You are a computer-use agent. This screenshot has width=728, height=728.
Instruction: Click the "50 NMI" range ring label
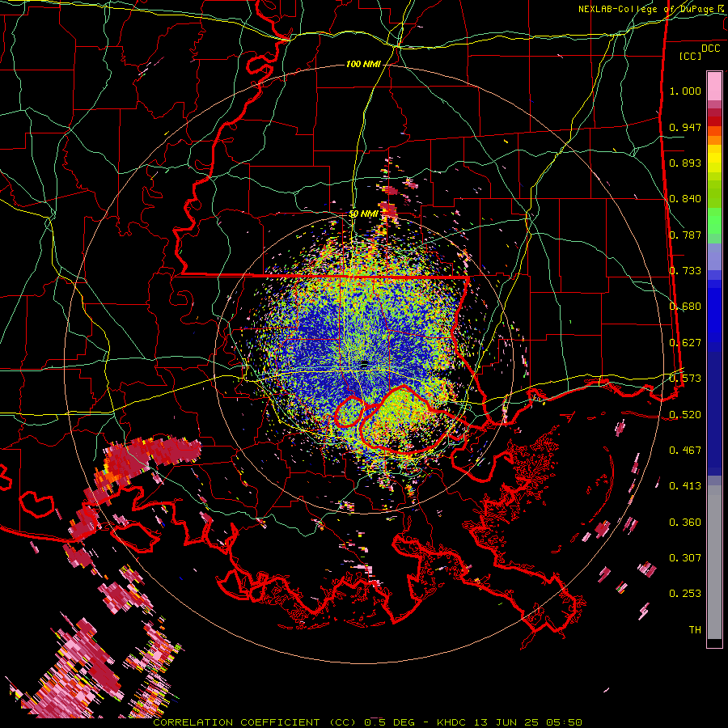point(363,214)
